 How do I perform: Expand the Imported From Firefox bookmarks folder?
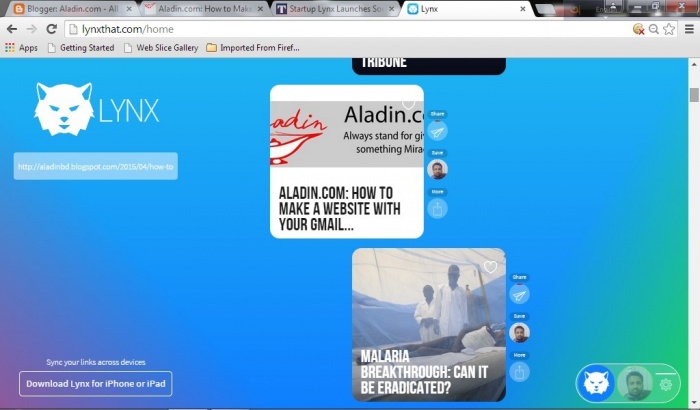coord(253,47)
